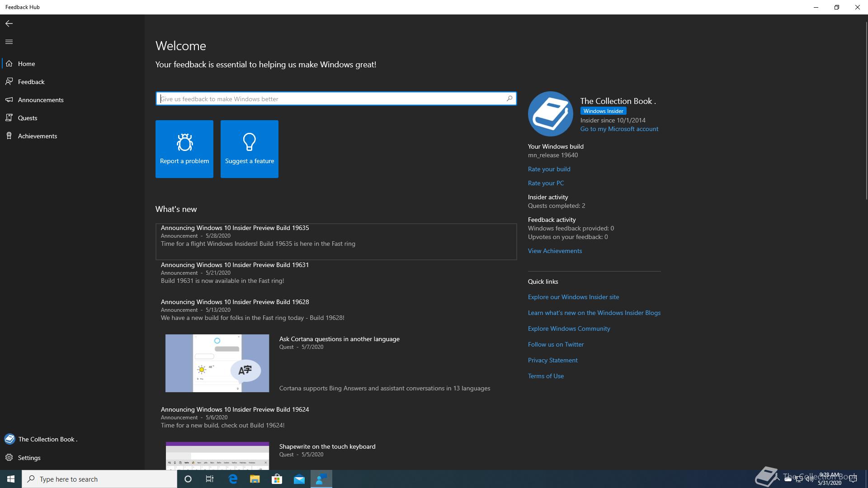
Task: Open File Explorer from taskbar
Action: [255, 479]
